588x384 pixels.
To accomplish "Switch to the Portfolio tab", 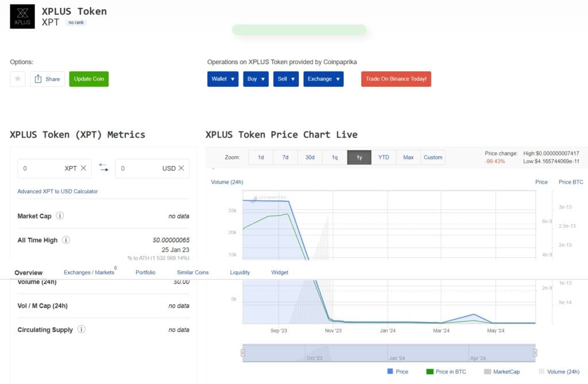I will [x=145, y=272].
